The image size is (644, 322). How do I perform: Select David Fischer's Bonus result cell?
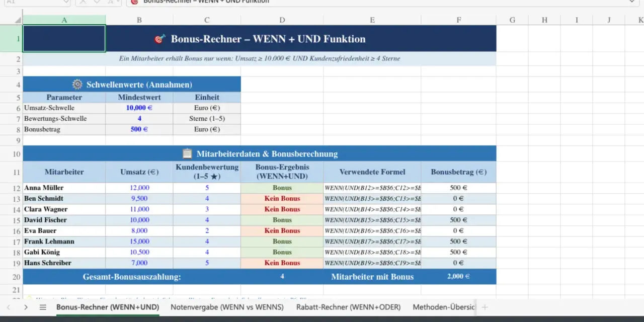tap(282, 220)
